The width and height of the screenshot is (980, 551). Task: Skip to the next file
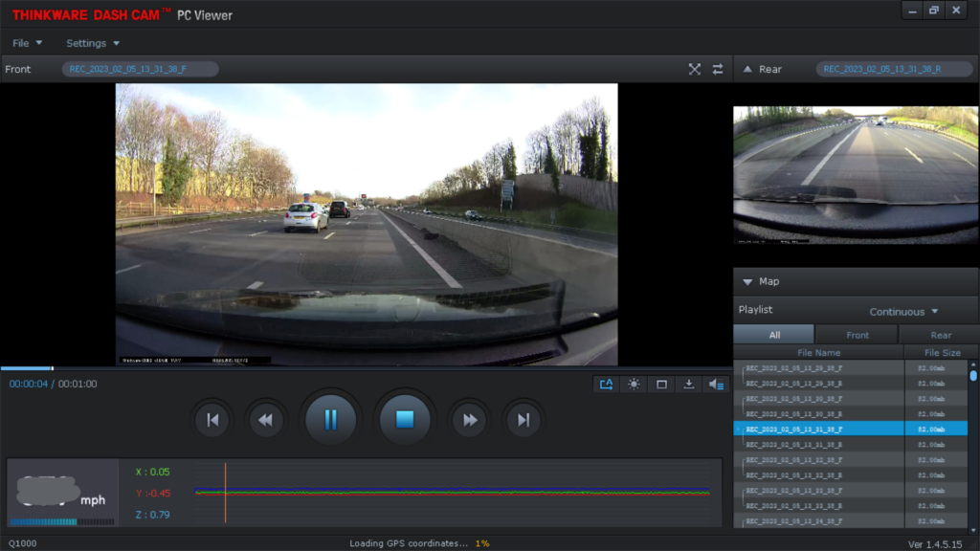pos(523,421)
